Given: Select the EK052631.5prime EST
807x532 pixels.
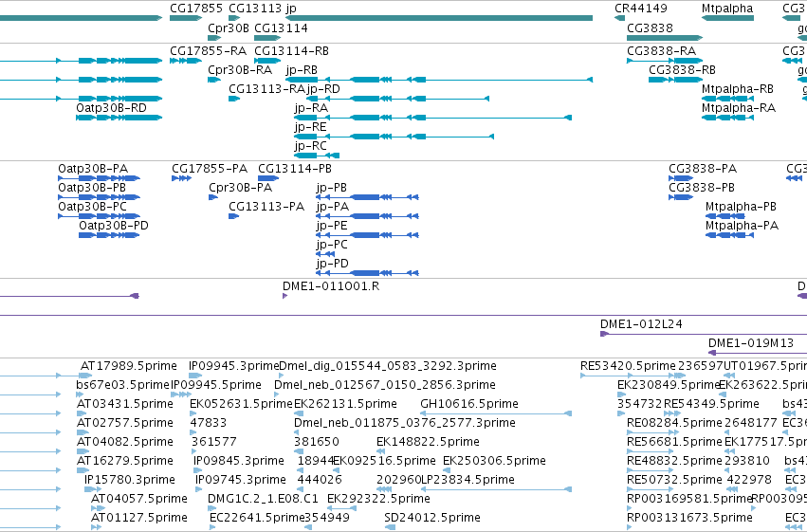Looking at the screenshot, I should pos(193,413).
